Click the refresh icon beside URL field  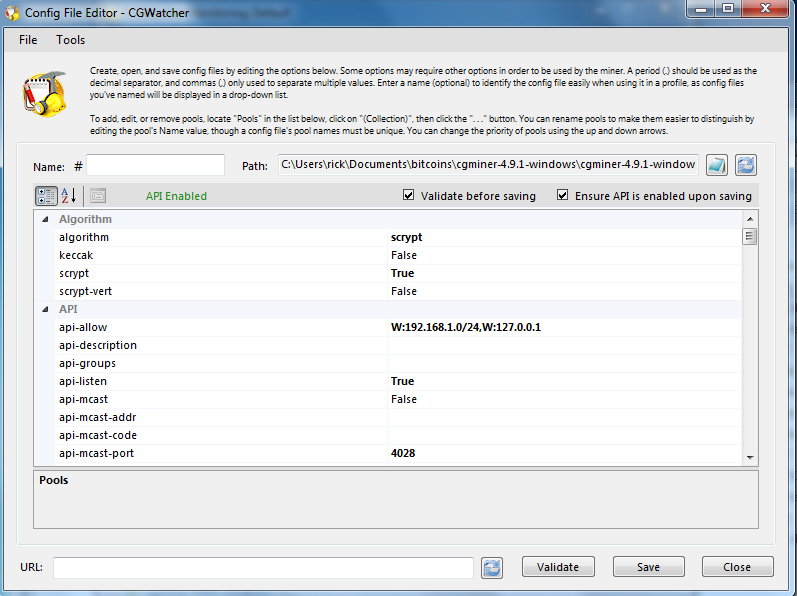pyautogui.click(x=491, y=567)
